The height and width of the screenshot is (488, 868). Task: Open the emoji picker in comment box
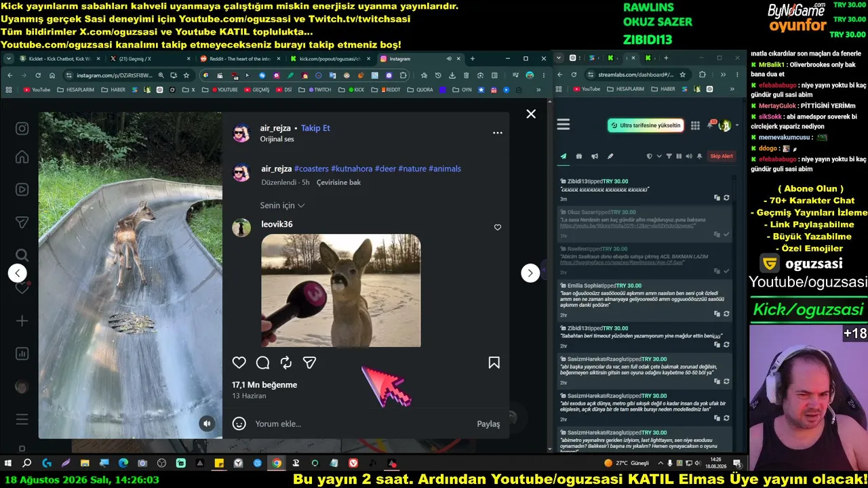[239, 424]
